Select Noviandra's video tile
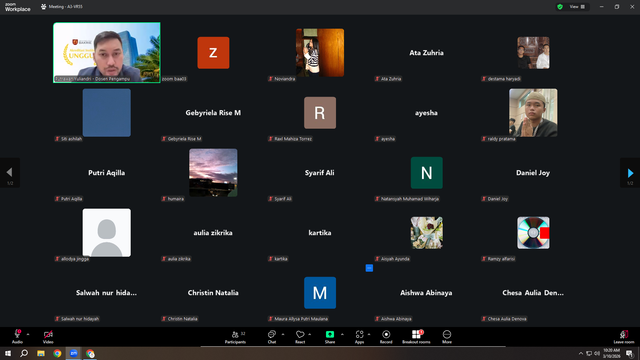The width and height of the screenshot is (640, 360). 320,53
